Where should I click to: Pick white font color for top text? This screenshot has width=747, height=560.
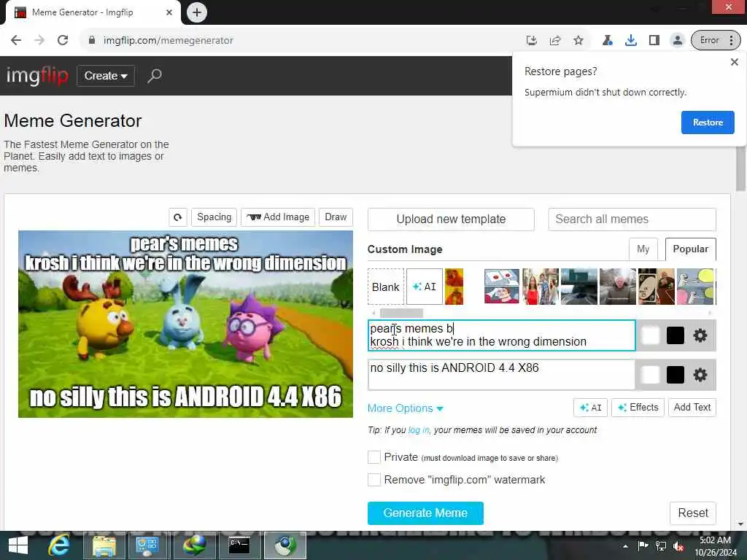[650, 335]
